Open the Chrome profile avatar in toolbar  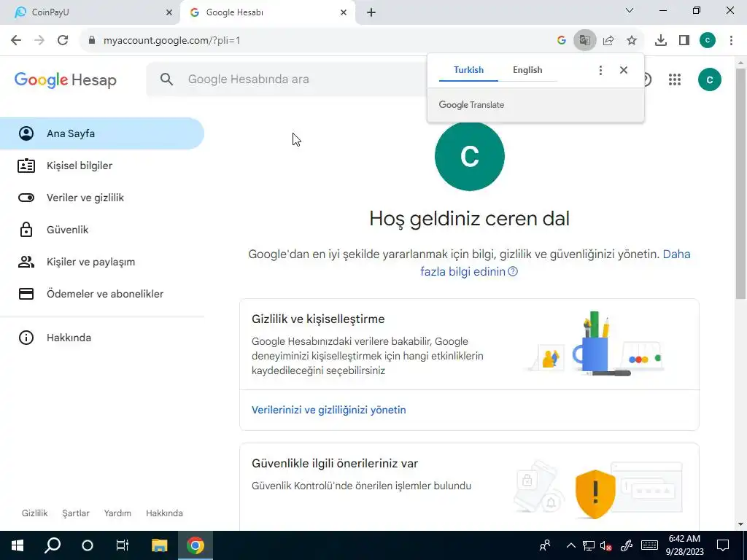point(708,41)
